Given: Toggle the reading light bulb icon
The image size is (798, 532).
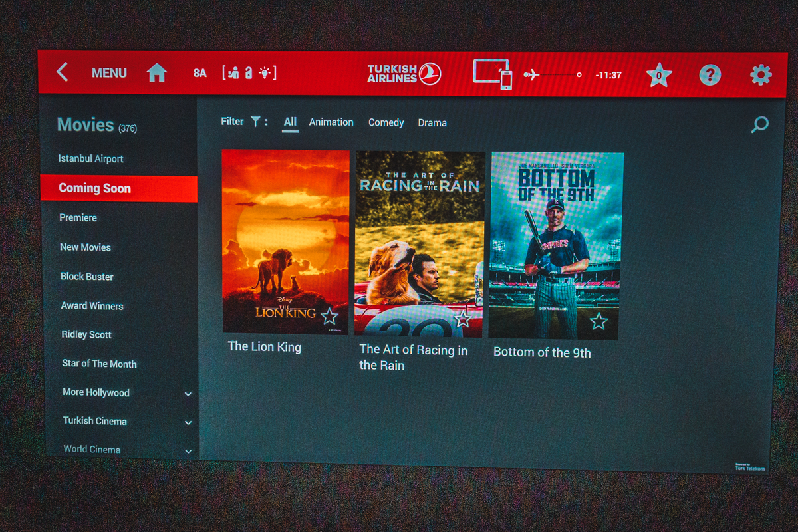Looking at the screenshot, I should click(265, 73).
